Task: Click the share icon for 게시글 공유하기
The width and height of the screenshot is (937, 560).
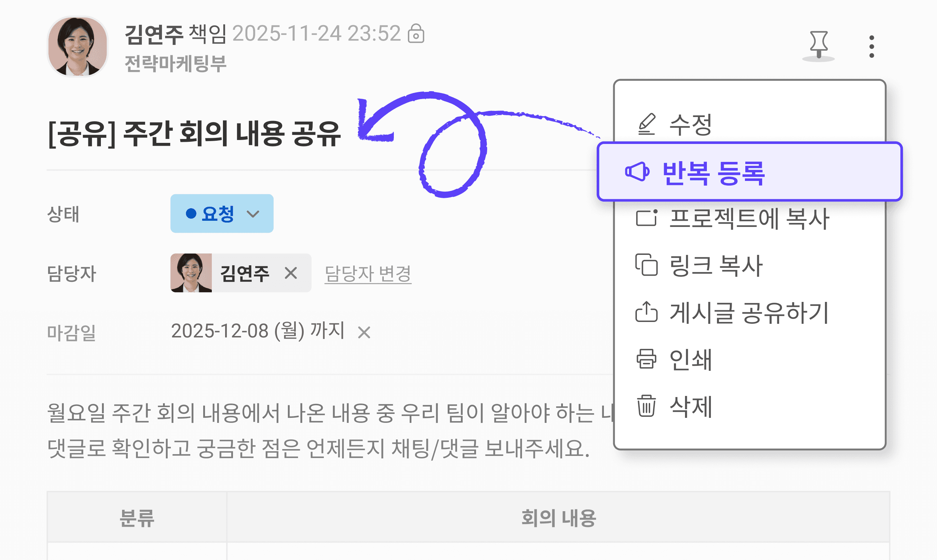Action: pyautogui.click(x=647, y=312)
